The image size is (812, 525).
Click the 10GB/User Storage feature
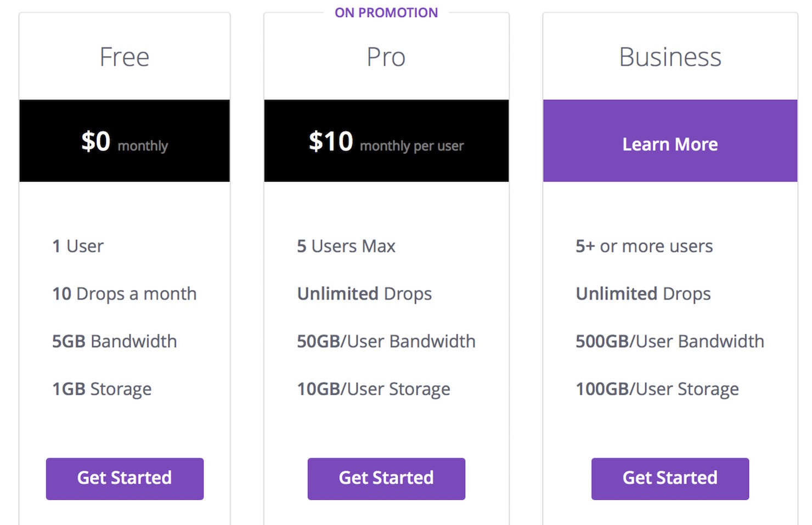(374, 389)
